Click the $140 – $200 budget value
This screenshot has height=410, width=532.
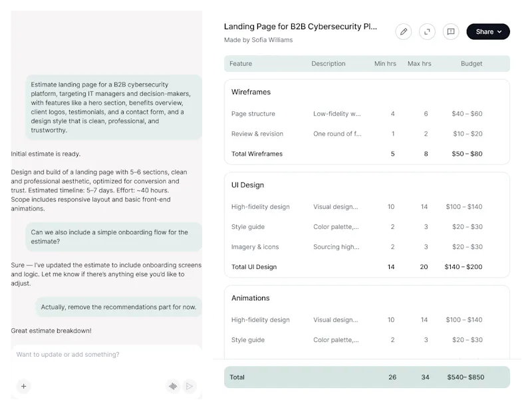pos(464,267)
